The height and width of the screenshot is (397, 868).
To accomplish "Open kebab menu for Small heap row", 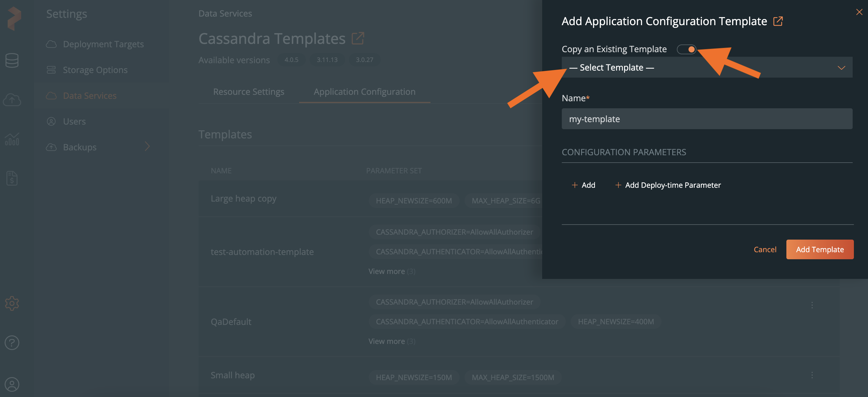I will click(x=812, y=375).
